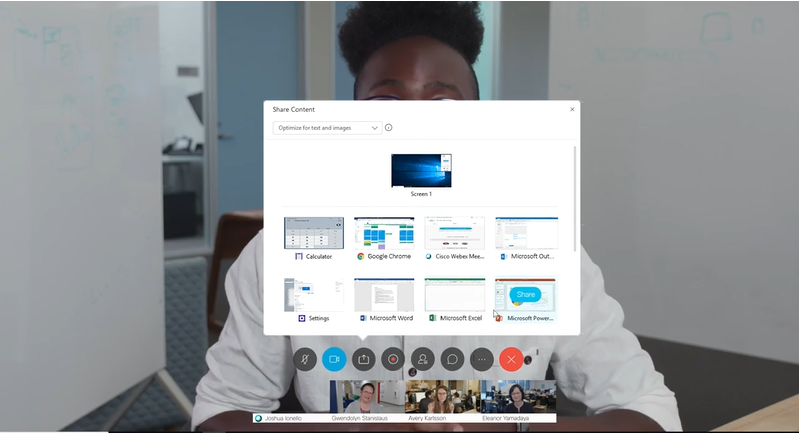The image size is (800, 433).
Task: Unmute the microphone button
Action: pyautogui.click(x=305, y=360)
